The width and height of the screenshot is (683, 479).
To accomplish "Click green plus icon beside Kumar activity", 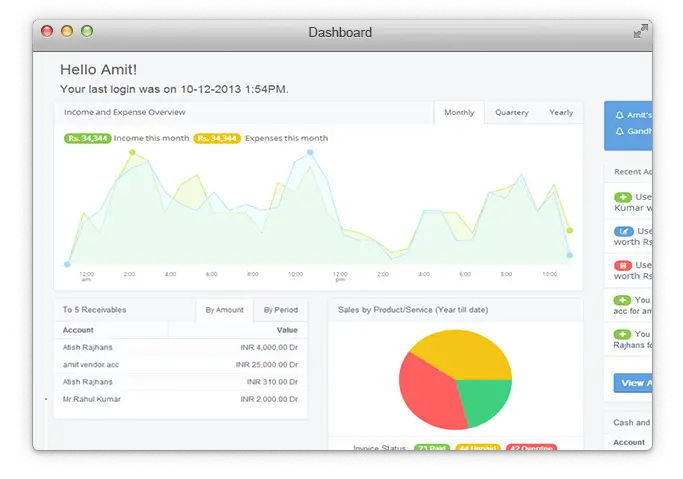I will (623, 197).
